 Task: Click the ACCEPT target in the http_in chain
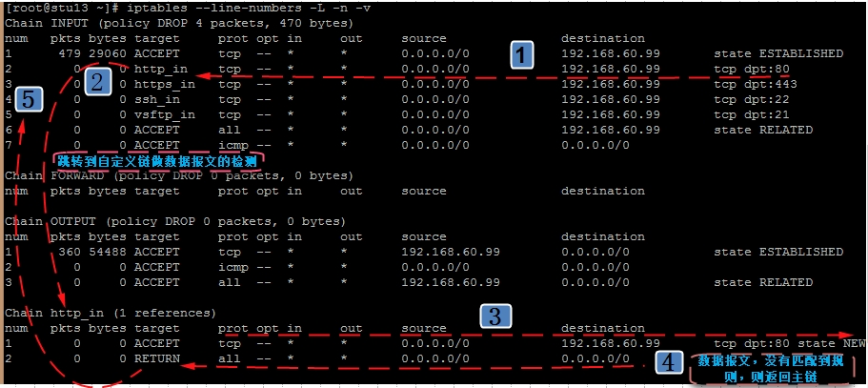pyautogui.click(x=156, y=344)
